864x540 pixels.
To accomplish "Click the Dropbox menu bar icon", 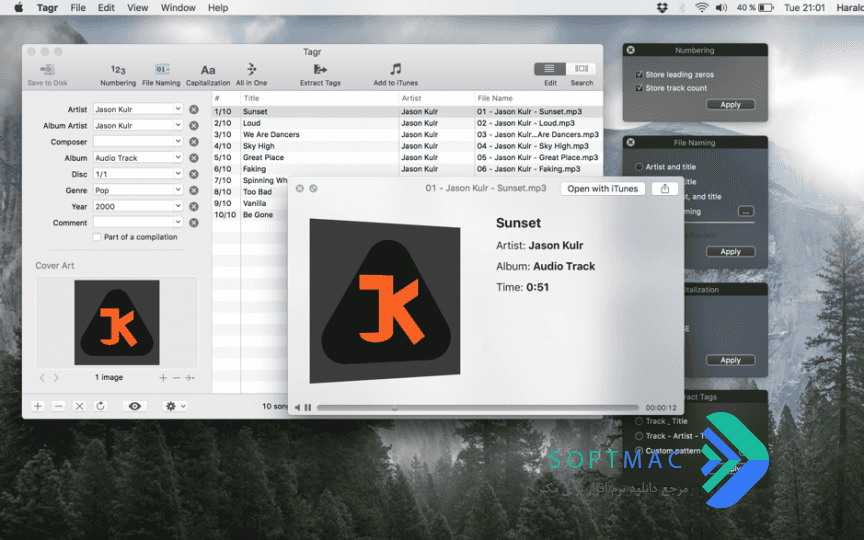I will (x=662, y=8).
